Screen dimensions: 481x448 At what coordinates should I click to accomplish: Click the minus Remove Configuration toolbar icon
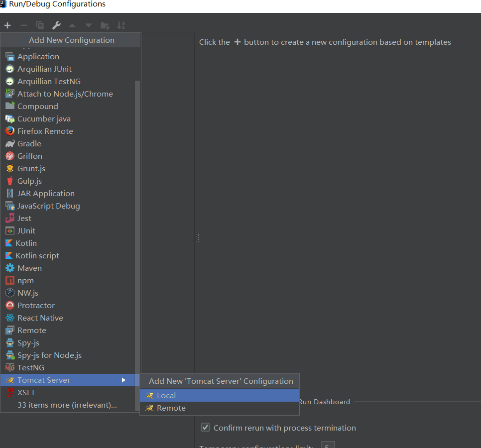point(24,25)
